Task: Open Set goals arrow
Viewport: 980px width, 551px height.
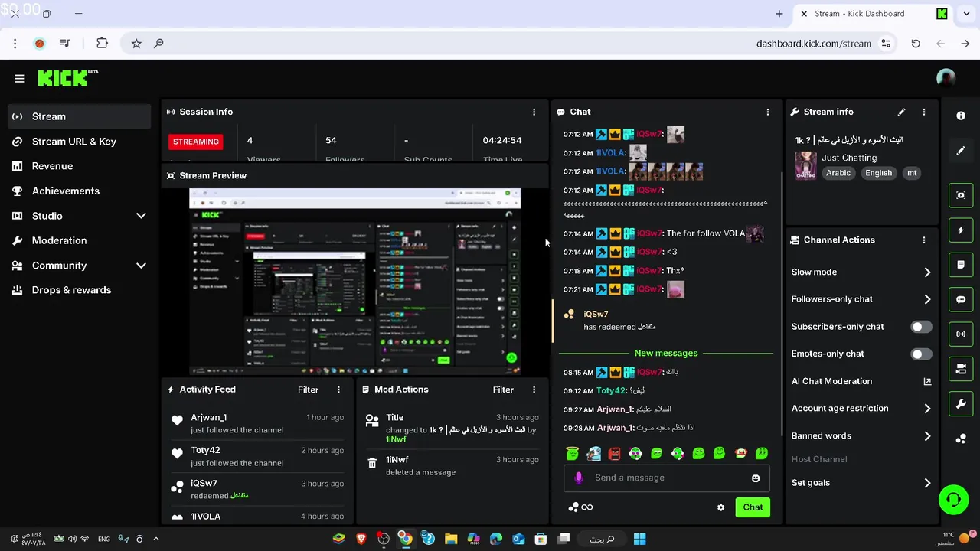Action: click(x=927, y=483)
